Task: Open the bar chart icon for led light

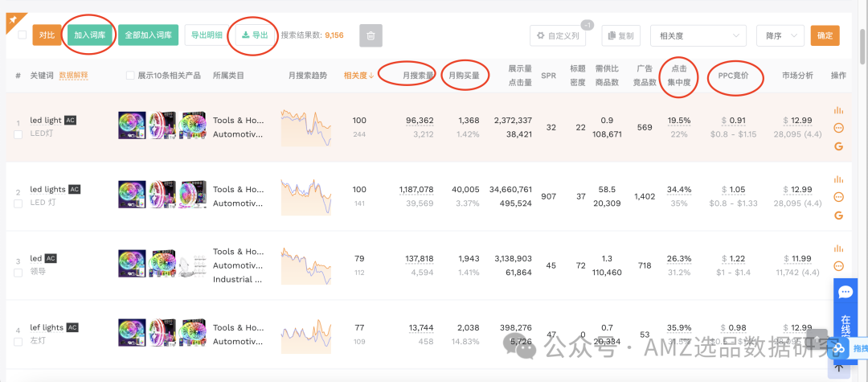Action: point(838,110)
